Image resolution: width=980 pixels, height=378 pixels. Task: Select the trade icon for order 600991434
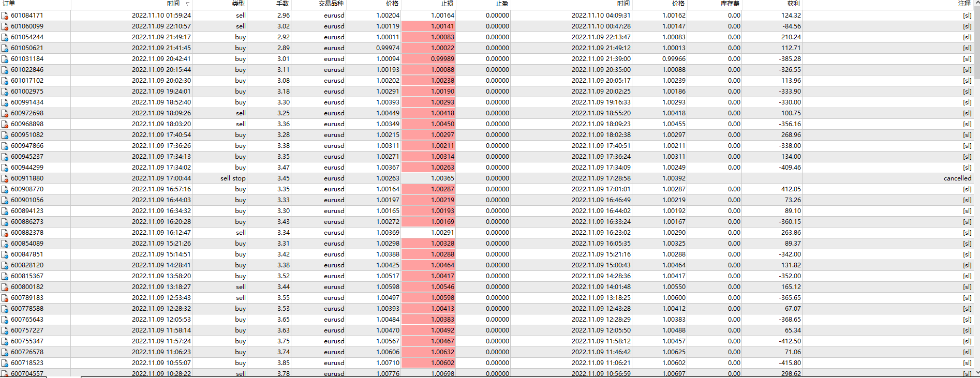coord(5,102)
